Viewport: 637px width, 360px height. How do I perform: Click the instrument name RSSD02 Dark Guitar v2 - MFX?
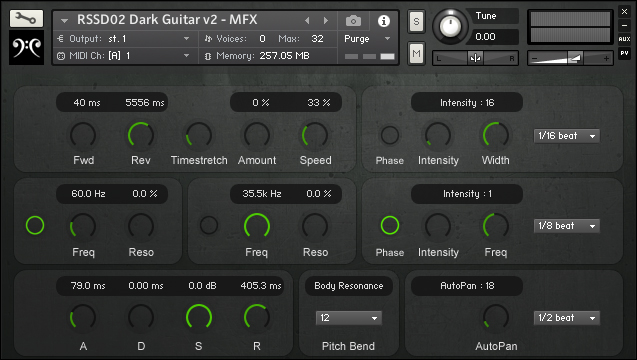[167, 20]
